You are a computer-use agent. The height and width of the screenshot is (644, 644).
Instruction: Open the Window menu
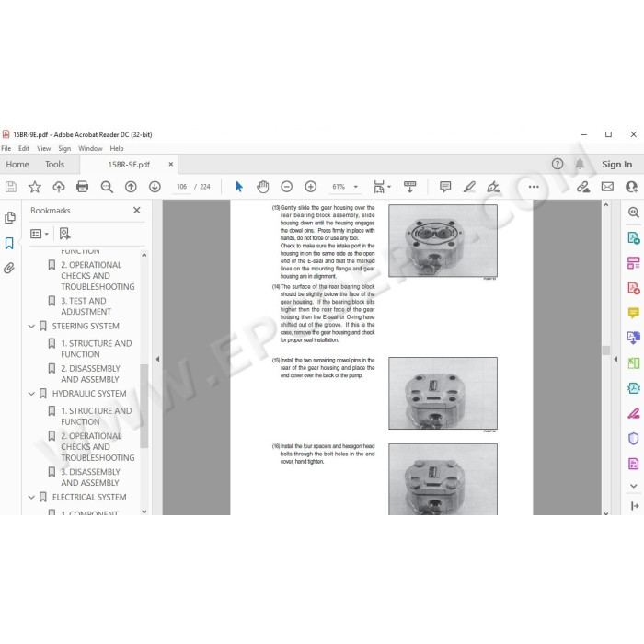pos(90,148)
